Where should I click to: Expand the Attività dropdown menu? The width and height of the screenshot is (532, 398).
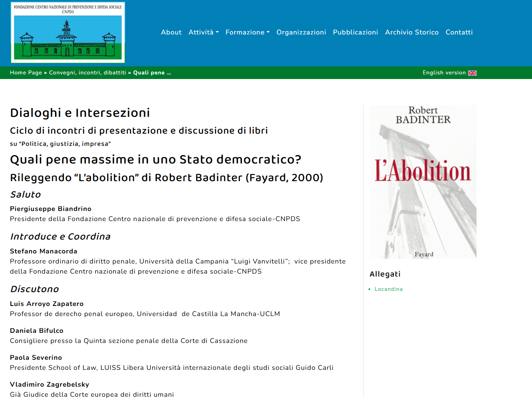point(203,32)
